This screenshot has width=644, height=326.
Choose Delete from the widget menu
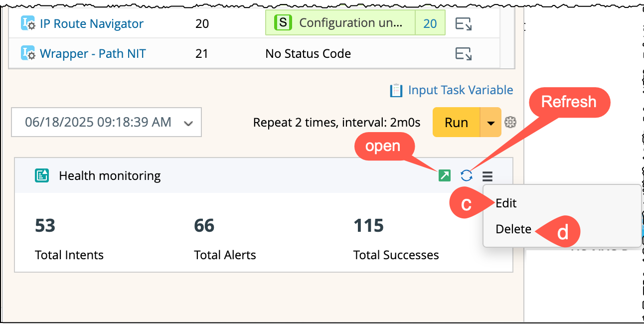pos(513,229)
